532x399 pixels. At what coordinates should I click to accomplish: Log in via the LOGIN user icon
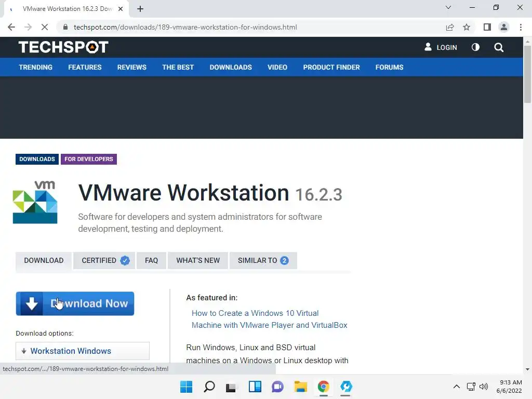click(441, 47)
